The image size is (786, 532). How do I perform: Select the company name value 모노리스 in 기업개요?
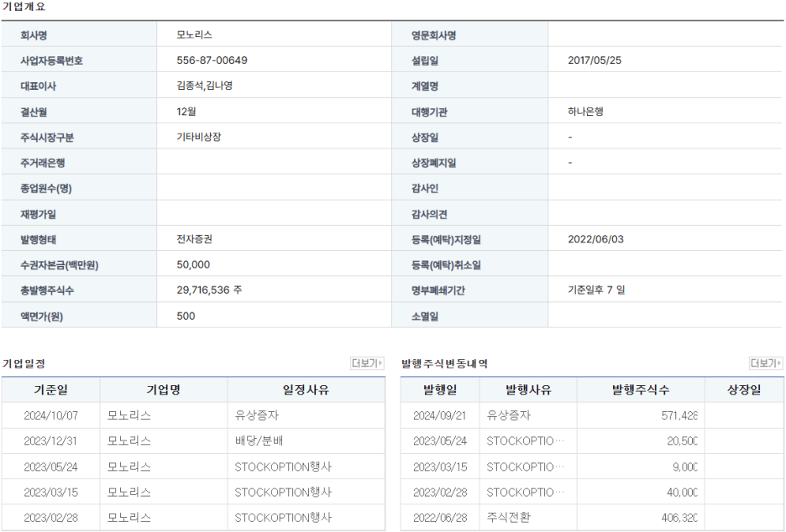[x=195, y=35]
